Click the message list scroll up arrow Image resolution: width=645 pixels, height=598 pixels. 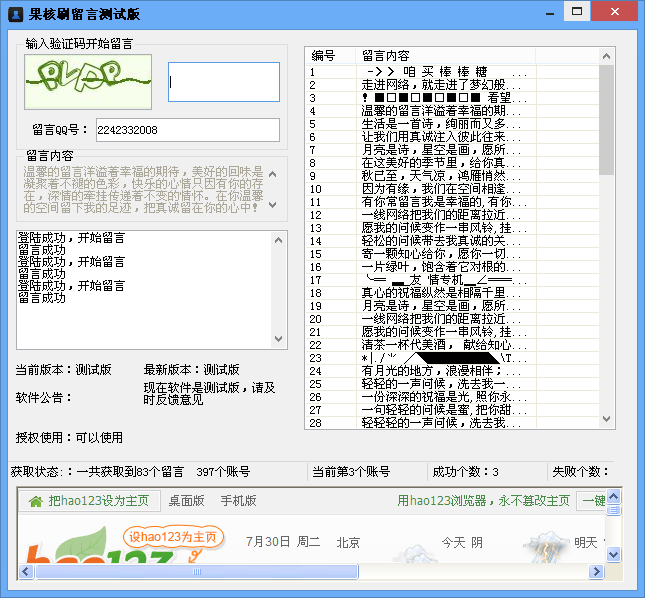tap(606, 56)
